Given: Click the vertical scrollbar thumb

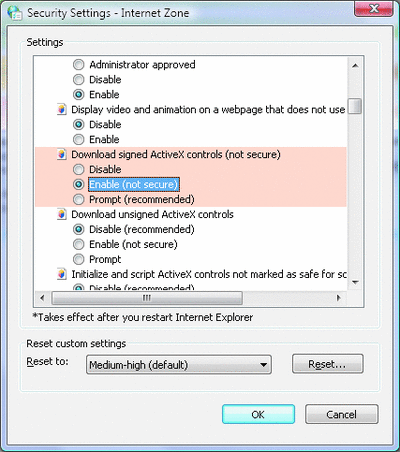Looking at the screenshot, I should click(355, 106).
